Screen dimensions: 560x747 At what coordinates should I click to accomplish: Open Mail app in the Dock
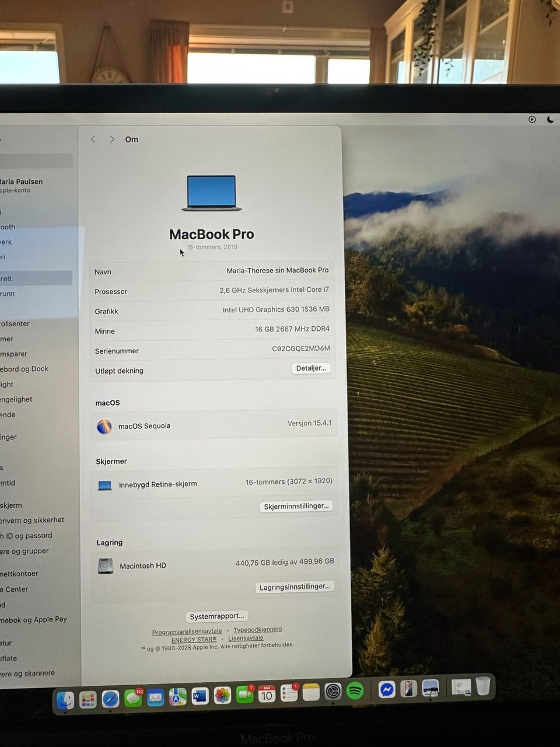coord(155,697)
